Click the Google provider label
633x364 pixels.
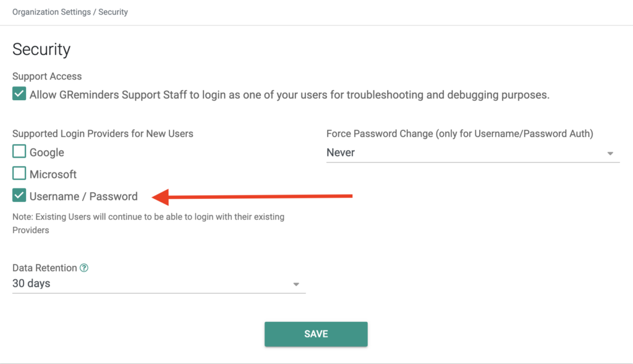47,153
